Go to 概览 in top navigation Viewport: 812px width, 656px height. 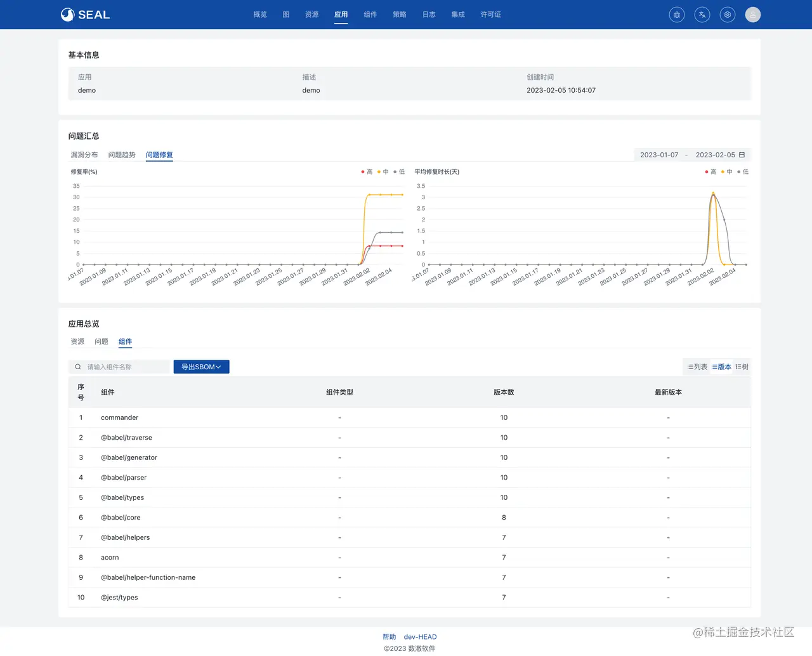260,15
